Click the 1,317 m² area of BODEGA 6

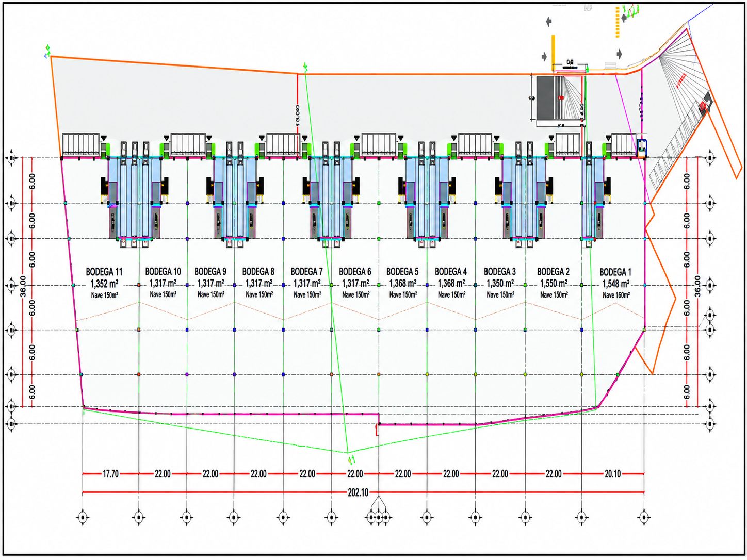point(356,283)
